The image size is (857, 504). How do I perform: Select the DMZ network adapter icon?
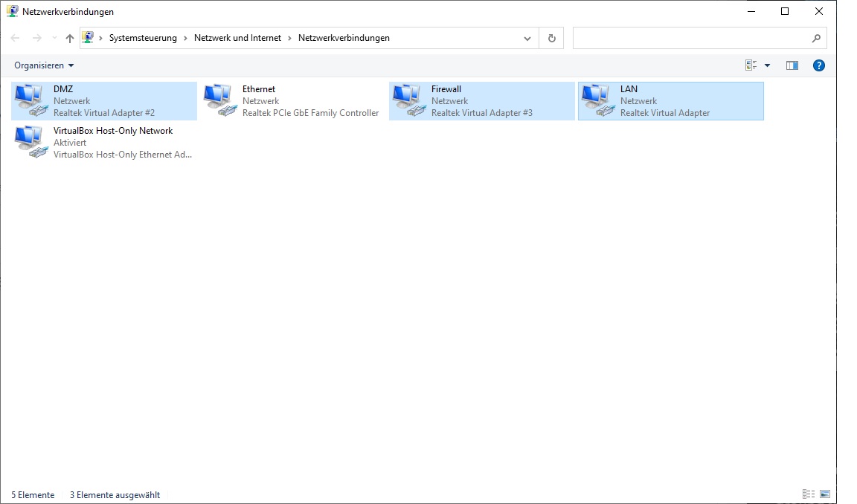(31, 100)
